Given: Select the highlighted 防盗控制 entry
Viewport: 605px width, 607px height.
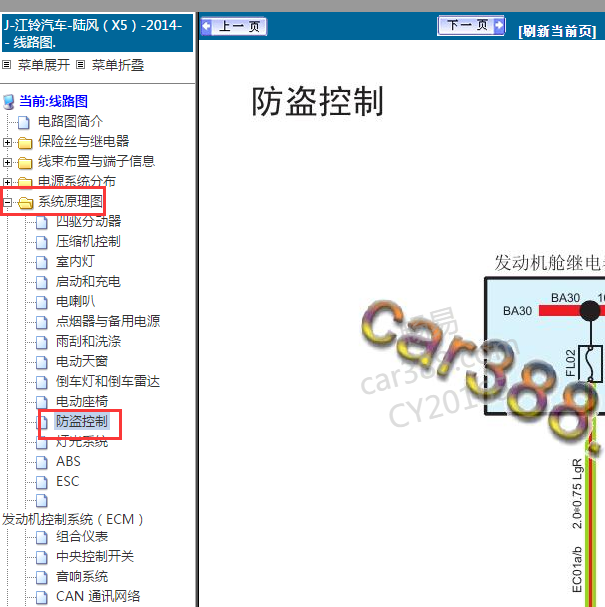Looking at the screenshot, I should point(82,422).
